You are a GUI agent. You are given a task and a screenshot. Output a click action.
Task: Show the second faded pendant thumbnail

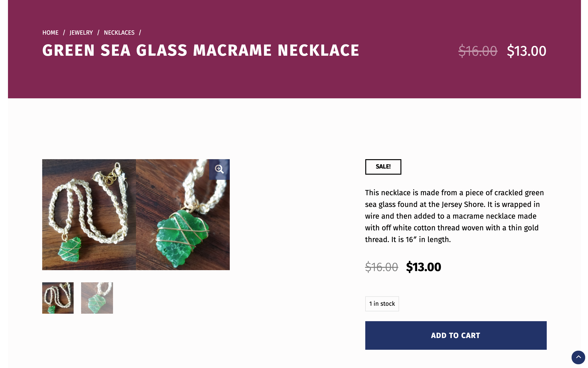(97, 298)
